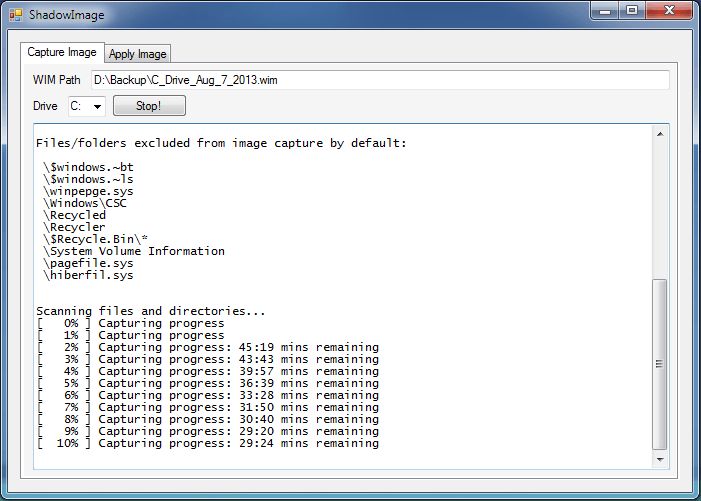Click the log scrollbar down arrow
This screenshot has width=701, height=501.
(x=659, y=459)
